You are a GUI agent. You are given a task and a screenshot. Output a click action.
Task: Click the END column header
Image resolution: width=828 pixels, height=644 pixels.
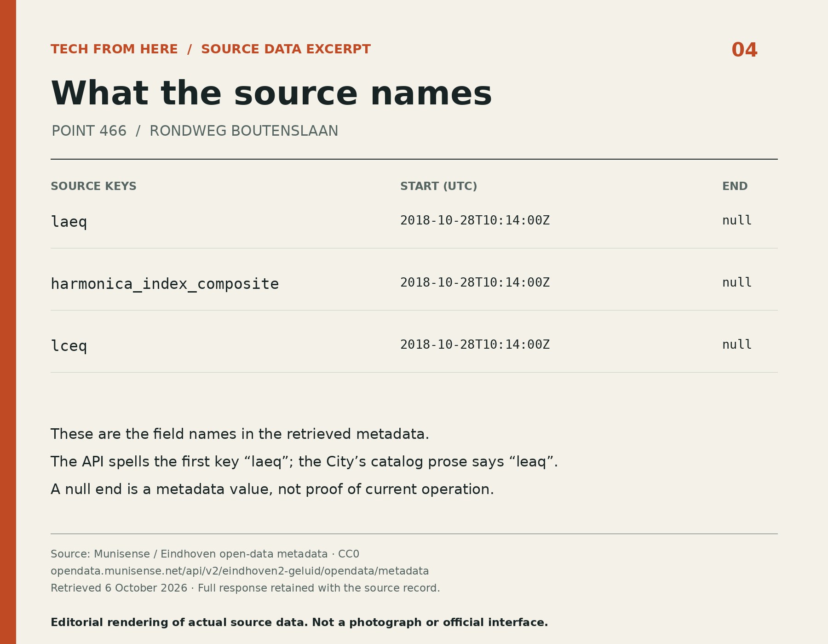click(x=735, y=186)
